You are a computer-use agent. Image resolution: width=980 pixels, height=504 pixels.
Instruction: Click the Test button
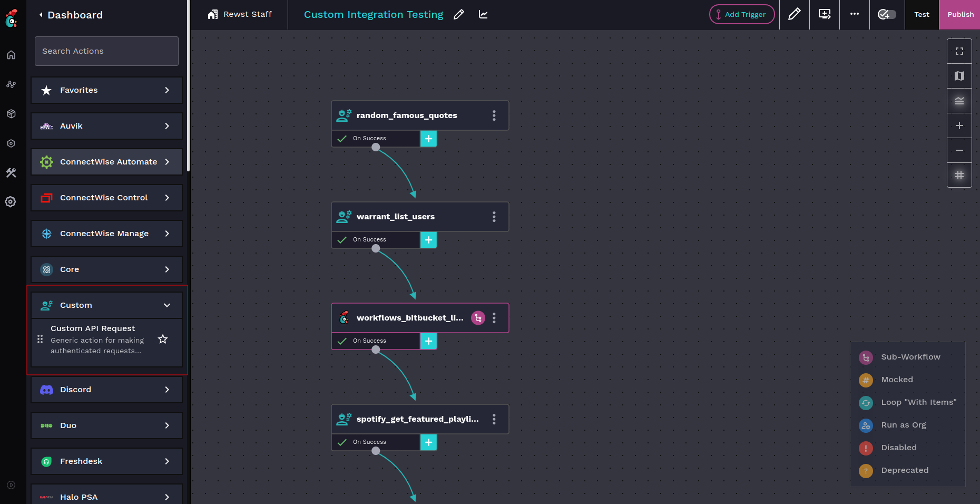(922, 14)
